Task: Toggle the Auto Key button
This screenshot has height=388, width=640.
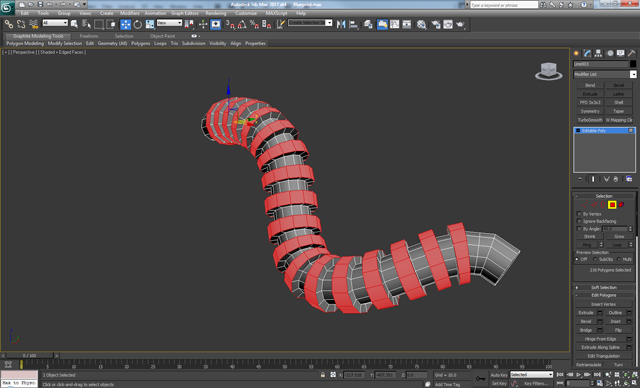Action: pos(499,375)
